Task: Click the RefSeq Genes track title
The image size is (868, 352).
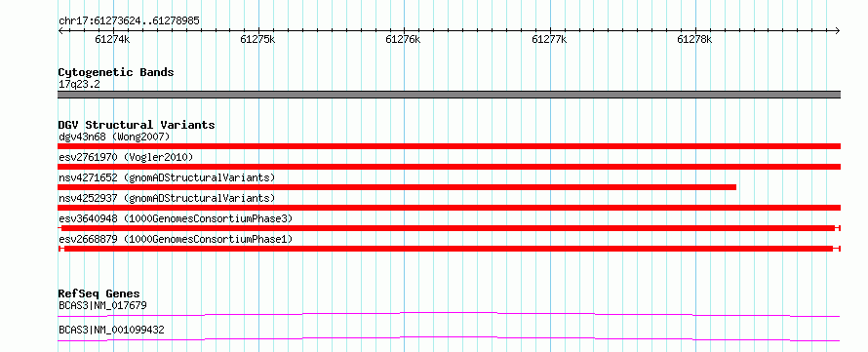Action: pyautogui.click(x=99, y=293)
